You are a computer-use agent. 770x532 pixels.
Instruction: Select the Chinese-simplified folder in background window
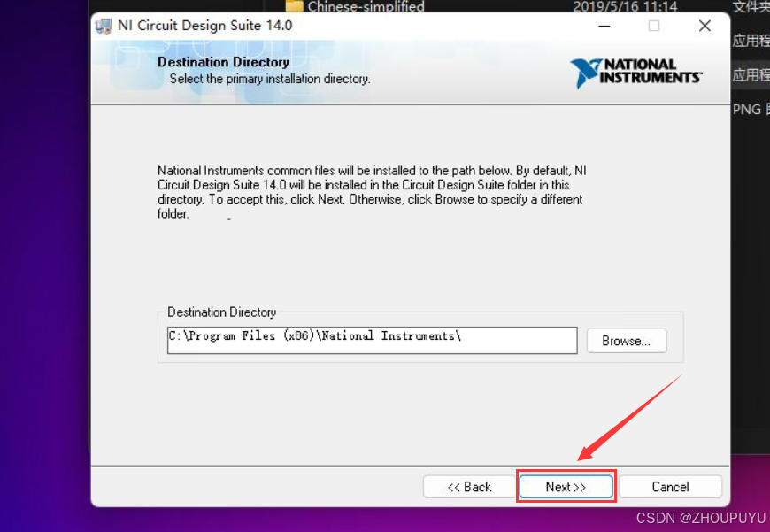tap(366, 6)
